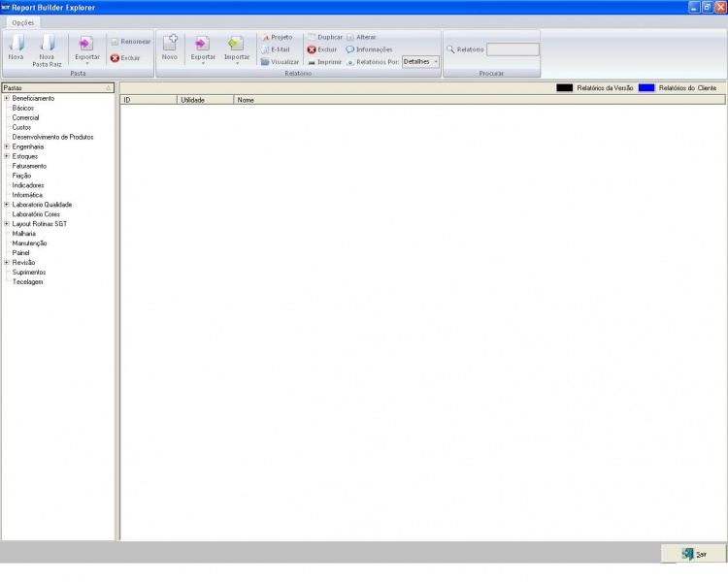Select the Opções ribbon tab
This screenshot has width=728, height=582.
22,21
